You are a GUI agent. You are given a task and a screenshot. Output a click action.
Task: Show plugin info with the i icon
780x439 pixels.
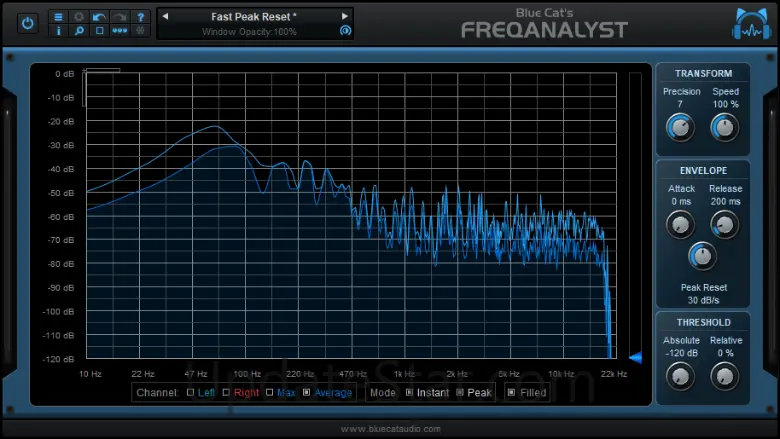click(x=58, y=31)
